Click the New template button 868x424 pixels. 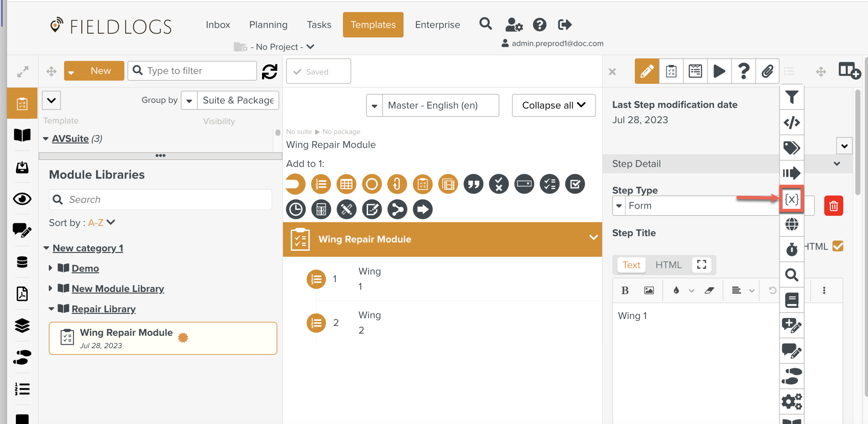coord(101,71)
